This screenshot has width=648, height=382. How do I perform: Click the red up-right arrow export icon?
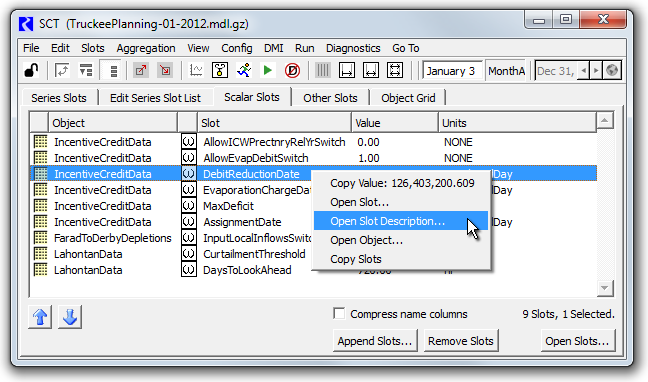[141, 70]
